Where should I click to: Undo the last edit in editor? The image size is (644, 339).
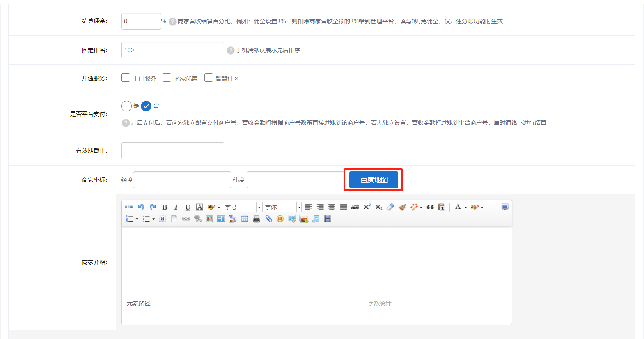[x=141, y=207]
